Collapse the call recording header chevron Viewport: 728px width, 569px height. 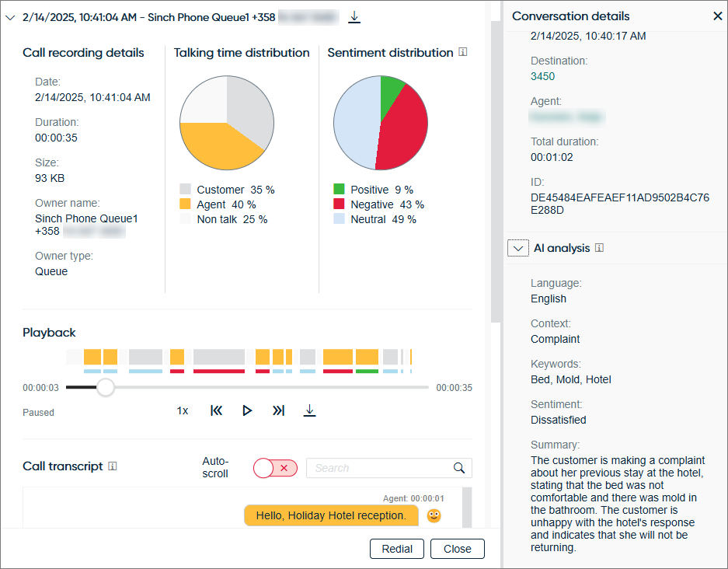pyautogui.click(x=10, y=17)
